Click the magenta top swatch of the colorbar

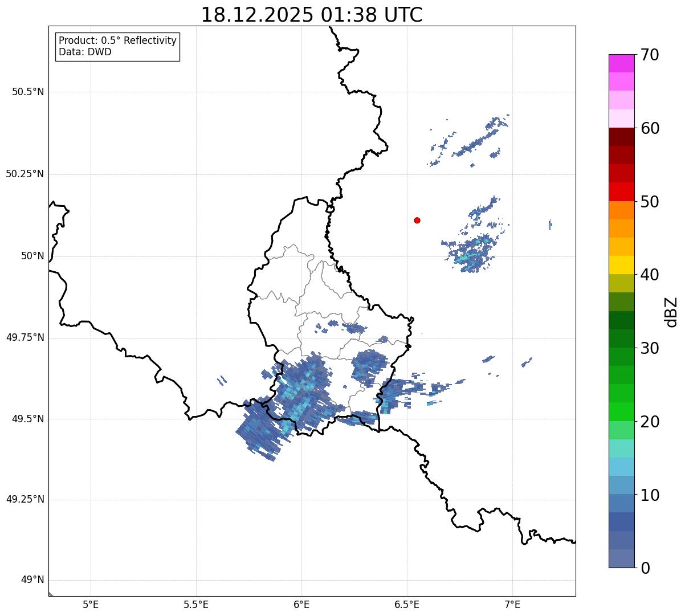tap(621, 63)
